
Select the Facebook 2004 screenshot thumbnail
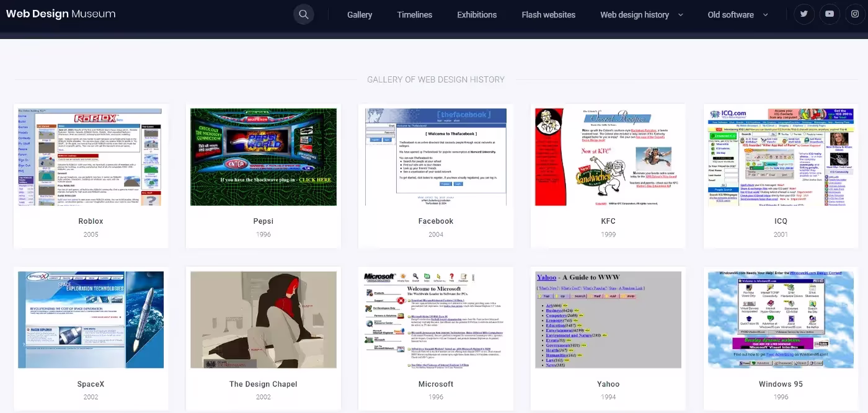tap(436, 157)
